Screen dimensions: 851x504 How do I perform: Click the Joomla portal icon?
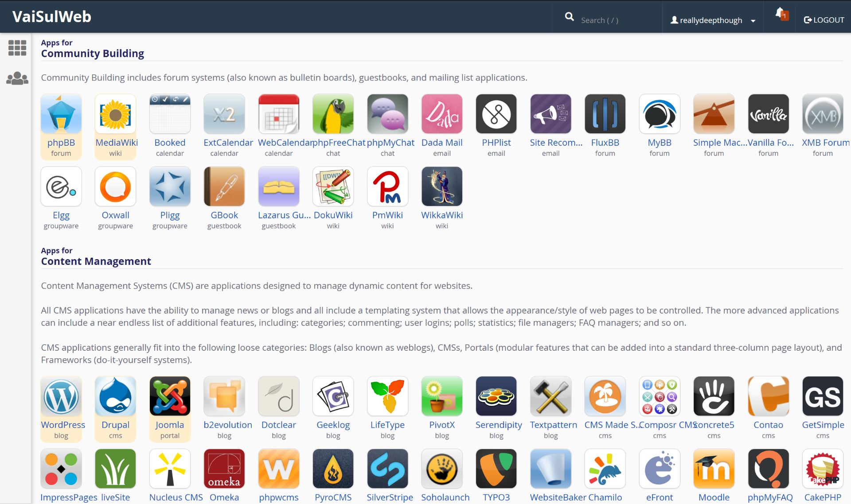170,396
